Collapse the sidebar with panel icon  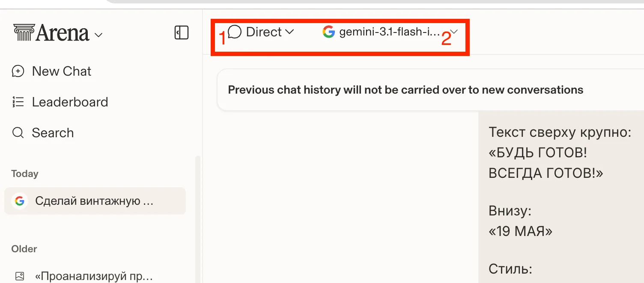(182, 32)
